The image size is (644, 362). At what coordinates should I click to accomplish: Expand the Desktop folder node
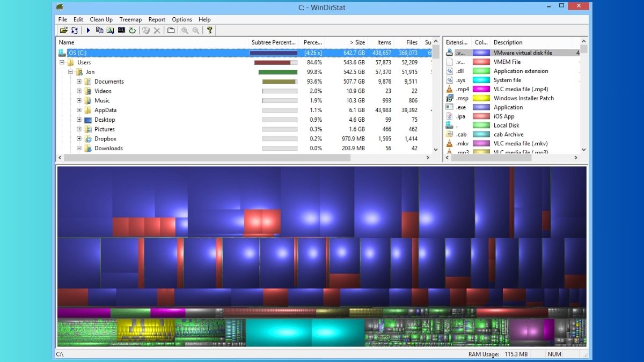79,120
